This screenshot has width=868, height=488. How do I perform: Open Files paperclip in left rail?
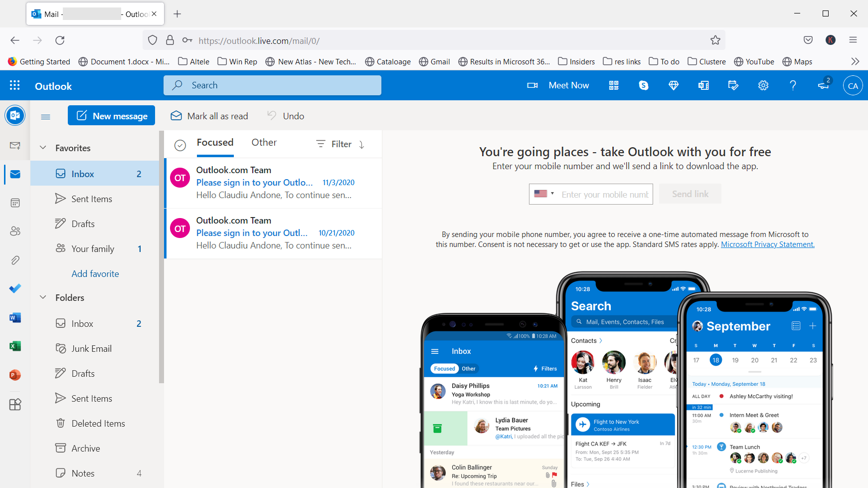(x=15, y=260)
